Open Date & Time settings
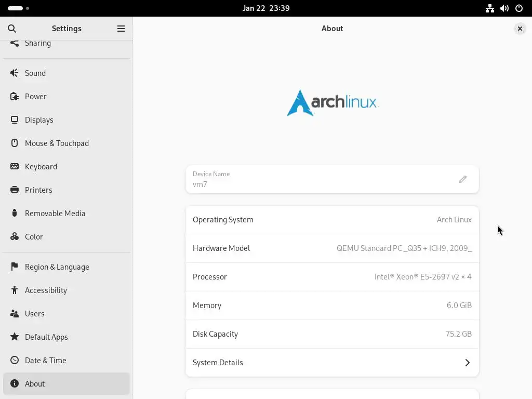The width and height of the screenshot is (532, 399). (66, 361)
